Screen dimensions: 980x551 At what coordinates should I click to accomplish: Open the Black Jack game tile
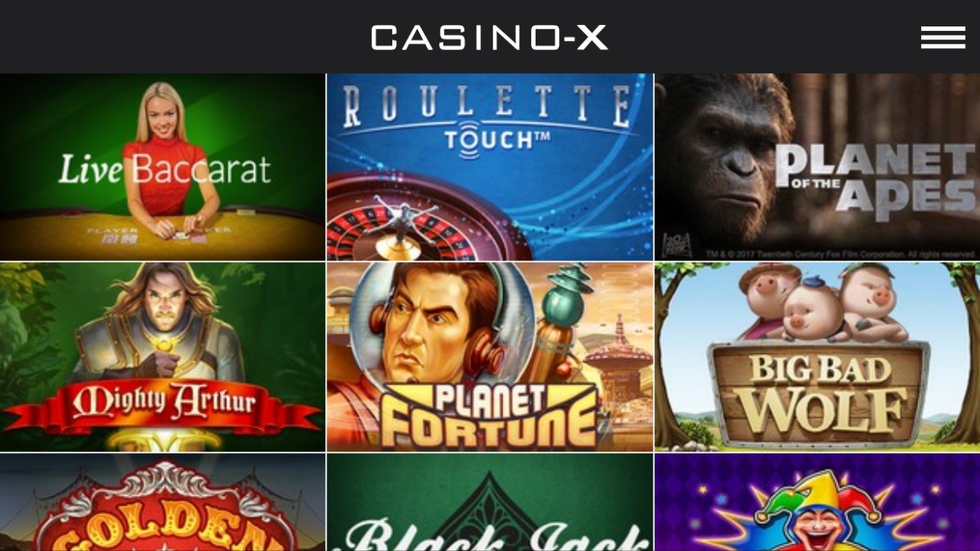point(490,502)
